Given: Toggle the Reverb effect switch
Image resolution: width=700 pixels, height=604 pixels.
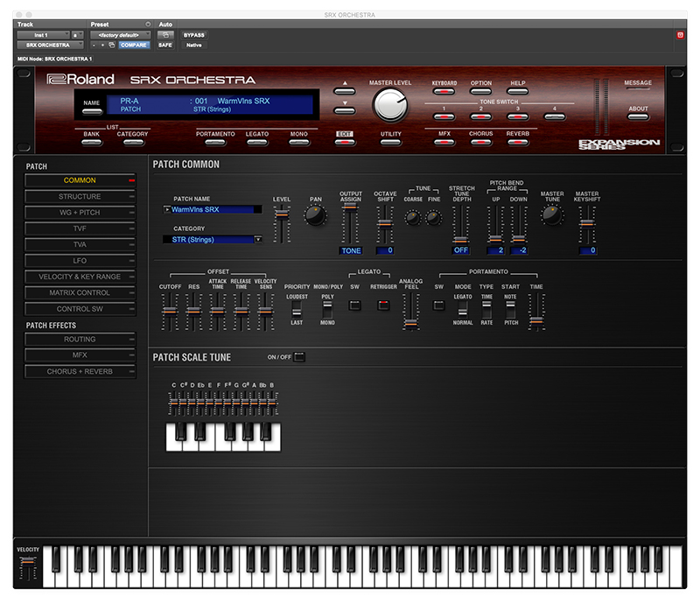Looking at the screenshot, I should [518, 142].
